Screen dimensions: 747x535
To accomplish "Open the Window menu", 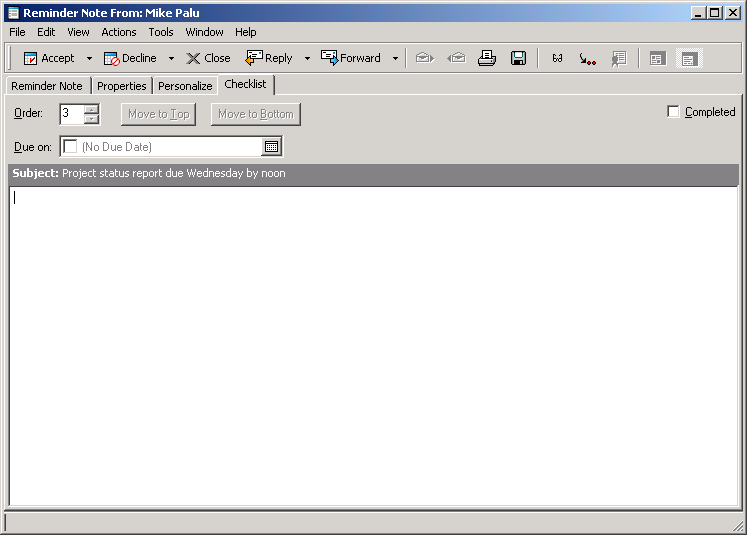I will pyautogui.click(x=204, y=32).
